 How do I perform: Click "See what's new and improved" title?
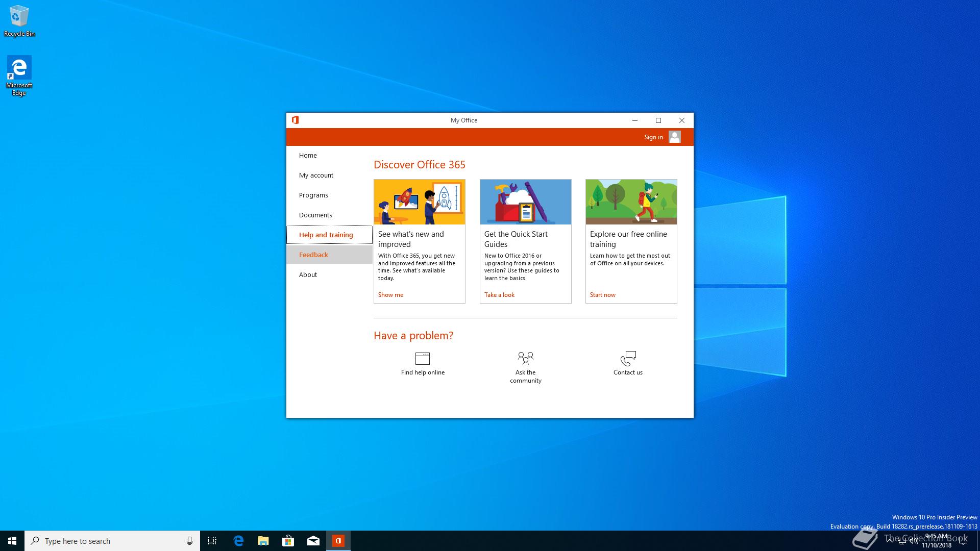click(411, 239)
